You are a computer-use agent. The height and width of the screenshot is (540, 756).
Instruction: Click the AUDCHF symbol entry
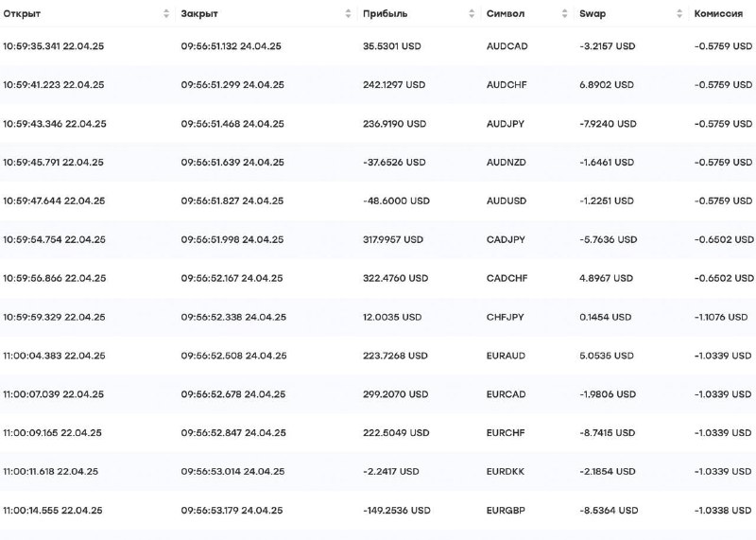(x=507, y=85)
